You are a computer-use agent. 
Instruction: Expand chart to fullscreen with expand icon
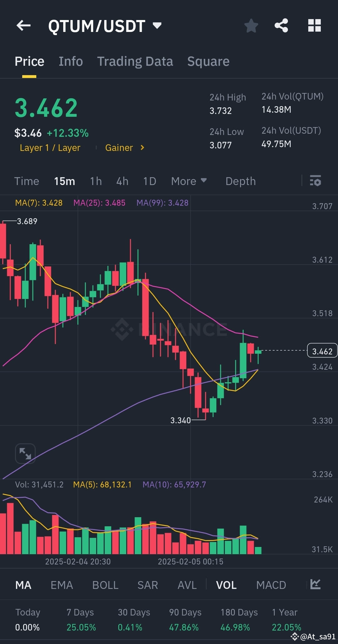(25, 453)
